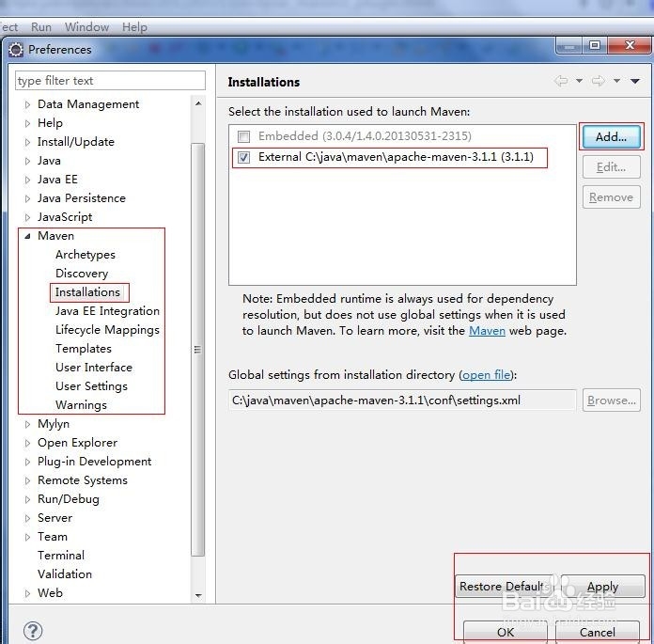Expand the Remote Systems node
Viewport: 654px width, 644px height.
27,480
